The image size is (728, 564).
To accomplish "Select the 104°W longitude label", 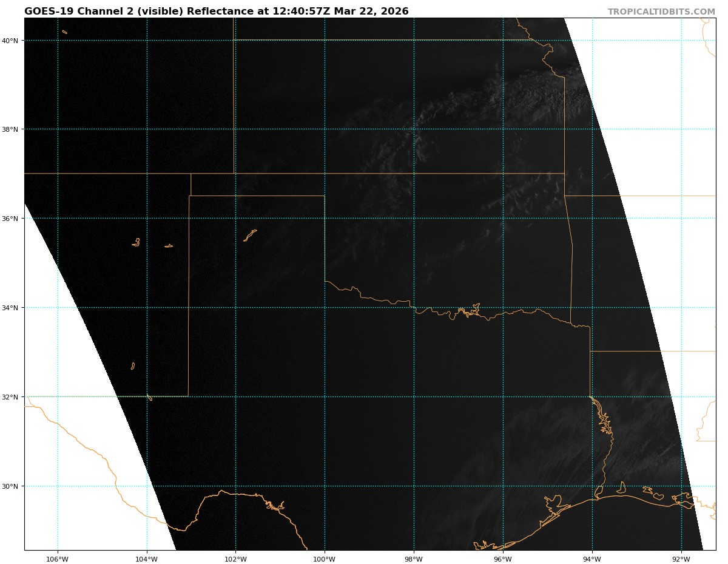I will click(147, 559).
